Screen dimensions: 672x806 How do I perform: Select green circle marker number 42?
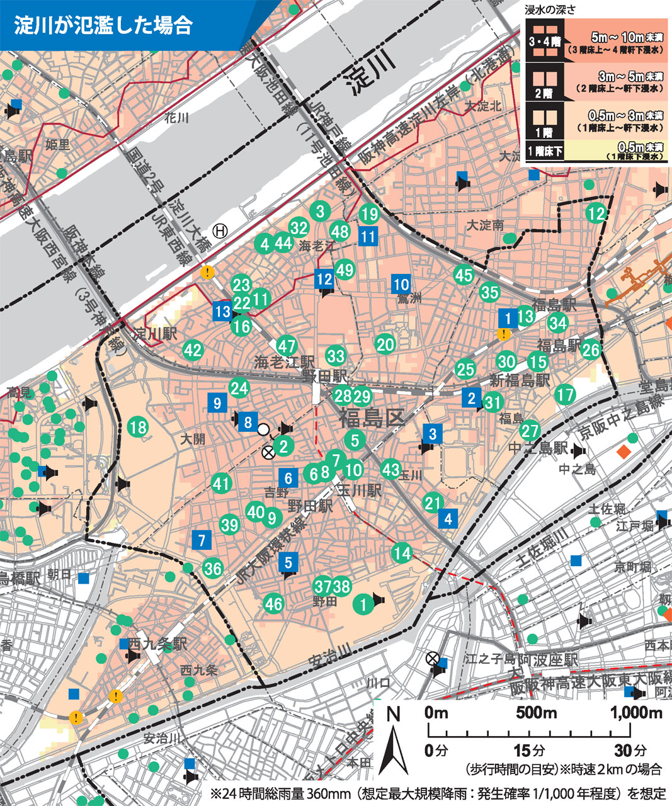coord(193,349)
